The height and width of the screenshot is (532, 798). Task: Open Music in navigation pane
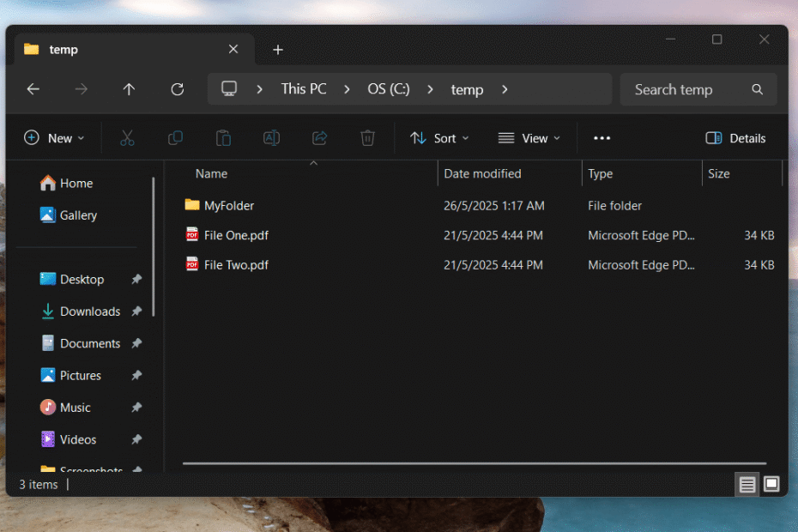tap(65, 408)
